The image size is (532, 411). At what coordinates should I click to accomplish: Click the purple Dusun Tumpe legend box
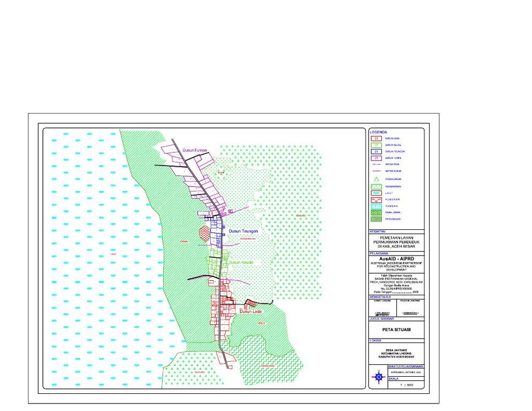pos(376,159)
